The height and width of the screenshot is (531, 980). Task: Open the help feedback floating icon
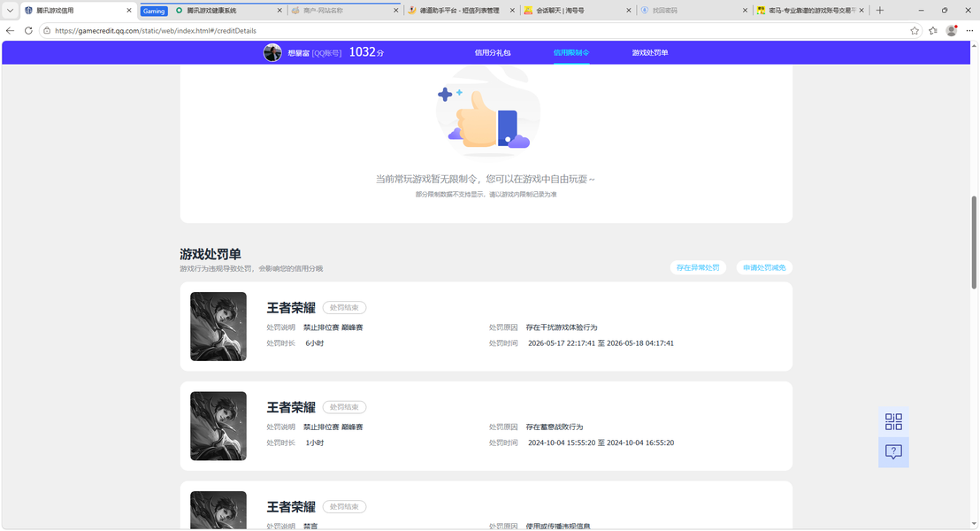(893, 451)
